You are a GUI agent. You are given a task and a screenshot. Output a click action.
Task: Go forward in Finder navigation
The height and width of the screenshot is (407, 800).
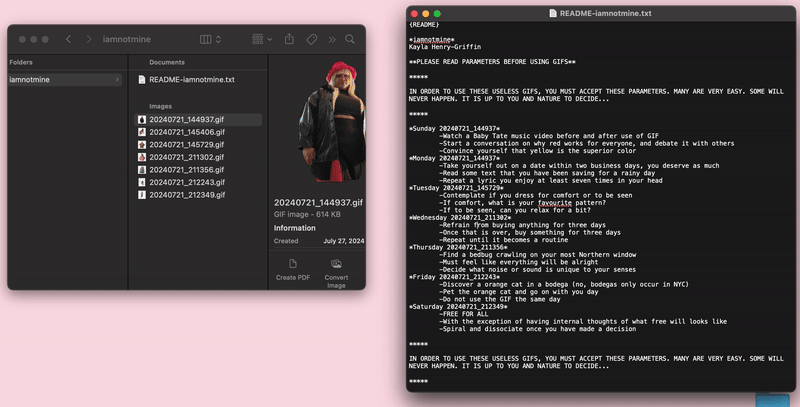(x=89, y=39)
